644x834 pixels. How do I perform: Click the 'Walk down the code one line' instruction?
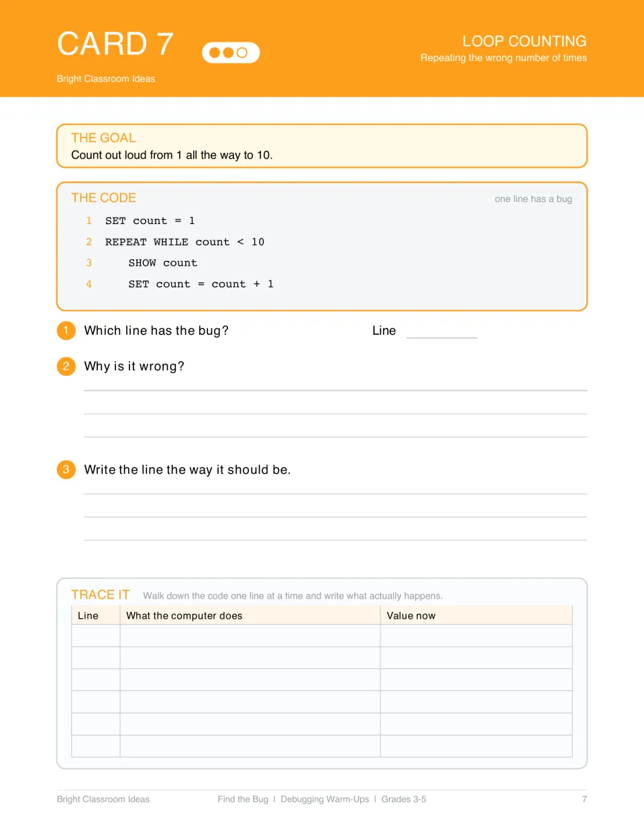pos(292,596)
